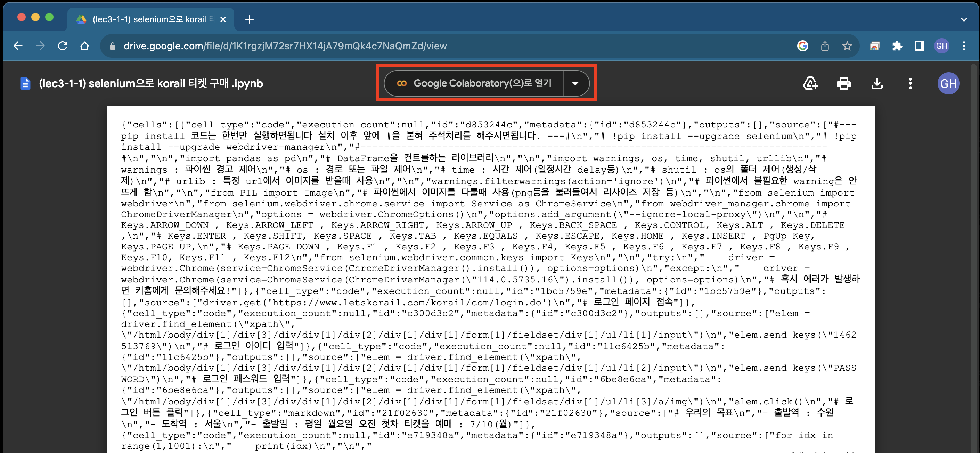Bookmark this page with star icon
This screenshot has height=453, width=980.
pyautogui.click(x=847, y=46)
